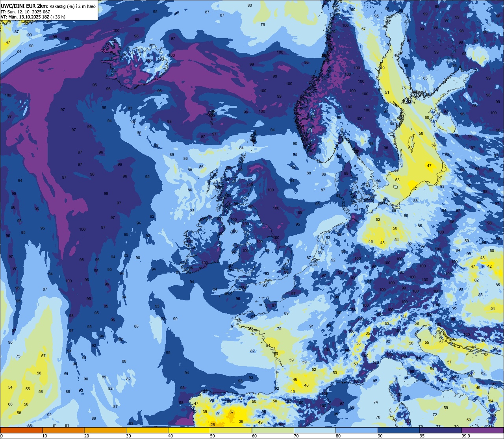Click the orange 10–20 legend swatch

(63, 430)
